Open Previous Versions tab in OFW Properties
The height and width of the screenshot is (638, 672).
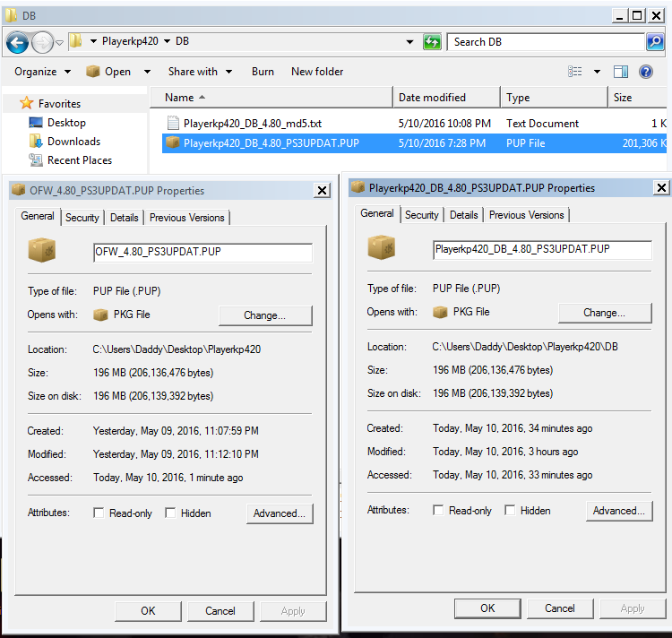(187, 218)
